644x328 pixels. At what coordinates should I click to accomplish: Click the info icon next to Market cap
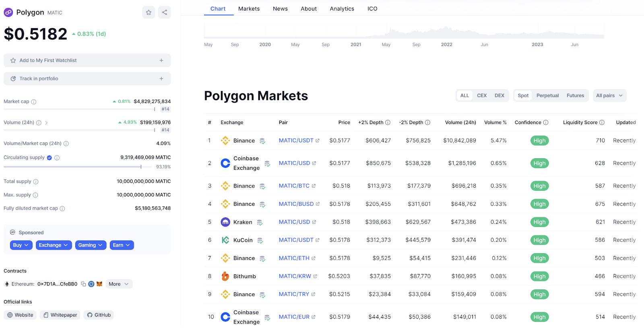pyautogui.click(x=34, y=102)
